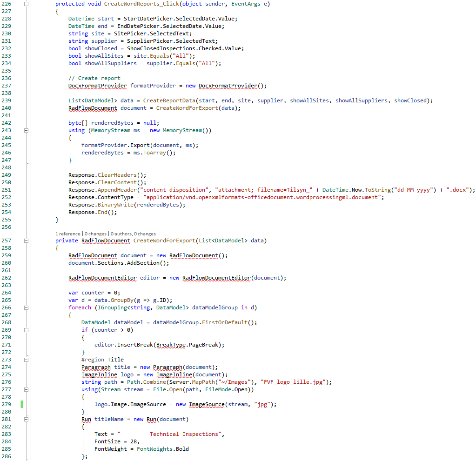Click the green change marker beside line 279
Viewport: 476px width, 461px height.
pyautogui.click(x=22, y=404)
